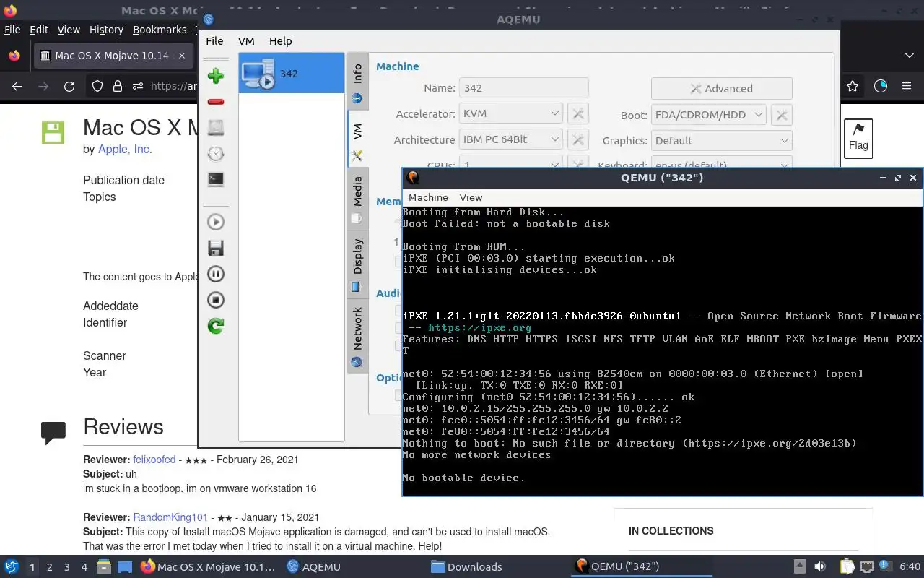Open boot order tool button beside Boot
Viewport: 924px width, 578px height.
[781, 115]
